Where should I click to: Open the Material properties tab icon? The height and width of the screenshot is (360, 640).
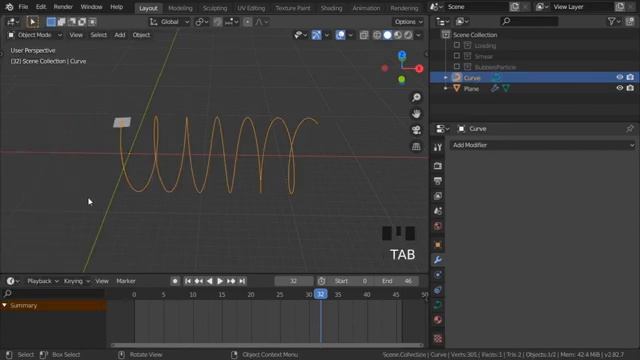[438, 320]
